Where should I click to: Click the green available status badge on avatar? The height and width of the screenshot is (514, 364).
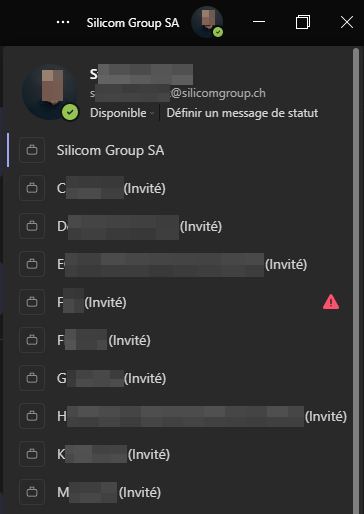pos(70,112)
